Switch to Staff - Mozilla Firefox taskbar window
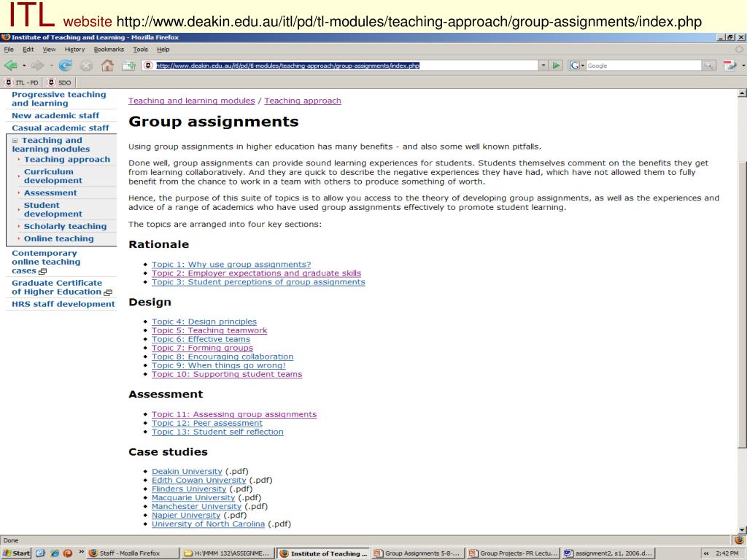This screenshot has height=560, width=747. tap(133, 553)
